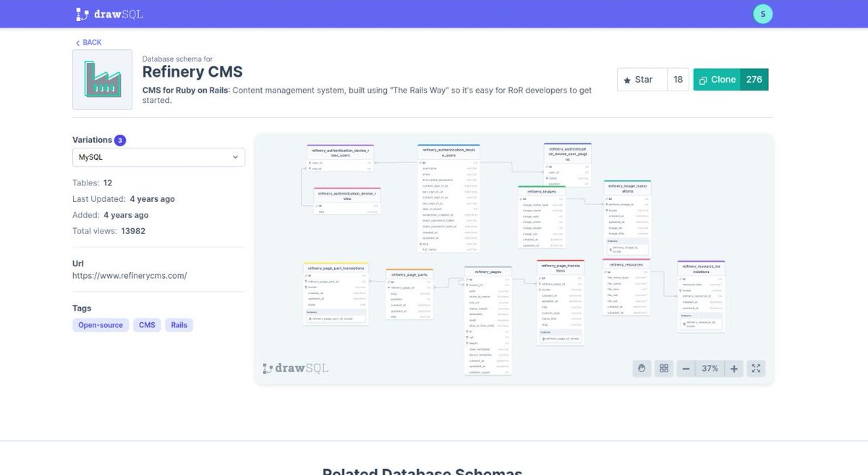This screenshot has height=475, width=868.
Task: Click the clone count 276
Action: point(754,80)
